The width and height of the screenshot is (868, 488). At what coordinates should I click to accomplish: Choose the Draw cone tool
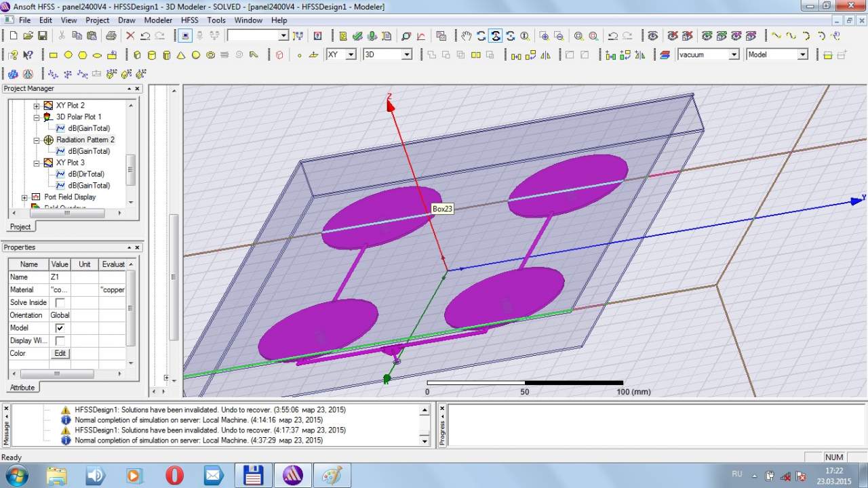pyautogui.click(x=181, y=55)
